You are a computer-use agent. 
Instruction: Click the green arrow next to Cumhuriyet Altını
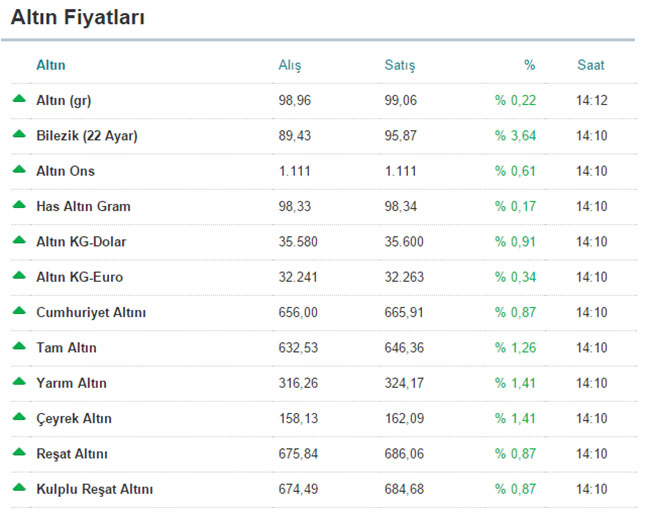coord(19,312)
